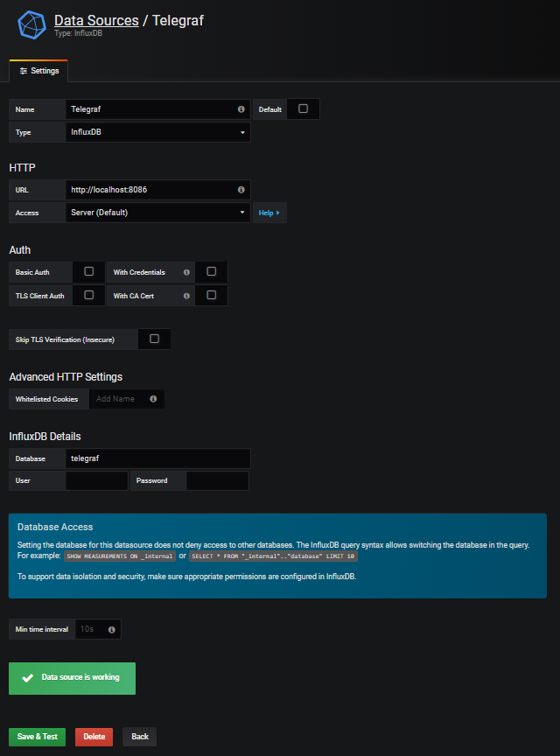
Task: Click the Grafana data source logo icon
Action: tap(31, 24)
